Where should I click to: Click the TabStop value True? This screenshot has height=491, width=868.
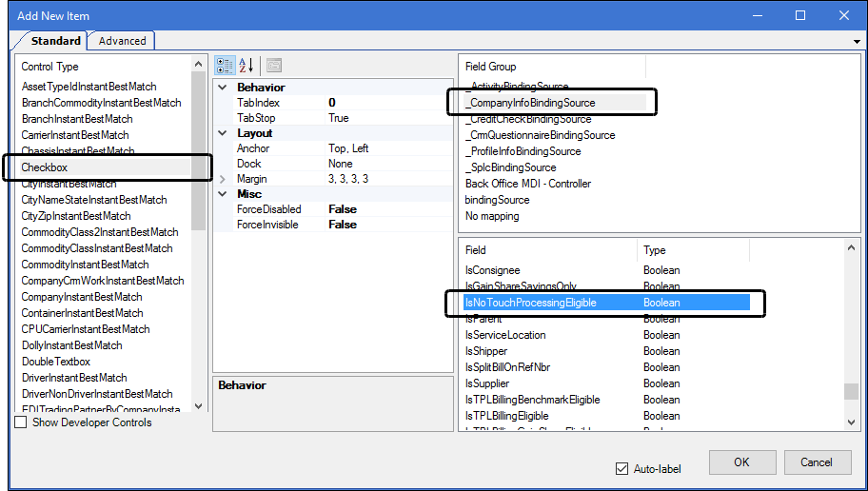tap(389, 118)
